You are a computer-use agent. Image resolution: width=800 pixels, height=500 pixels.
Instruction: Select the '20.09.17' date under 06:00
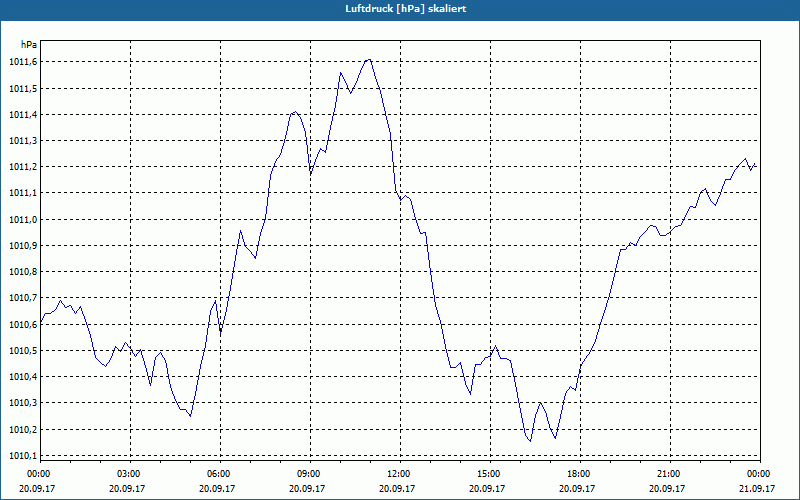[x=218, y=488]
